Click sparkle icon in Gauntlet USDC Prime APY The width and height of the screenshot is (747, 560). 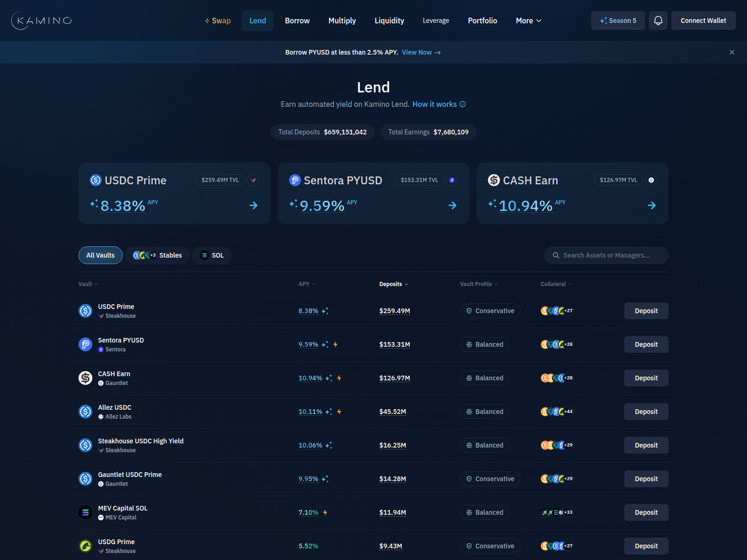point(325,479)
